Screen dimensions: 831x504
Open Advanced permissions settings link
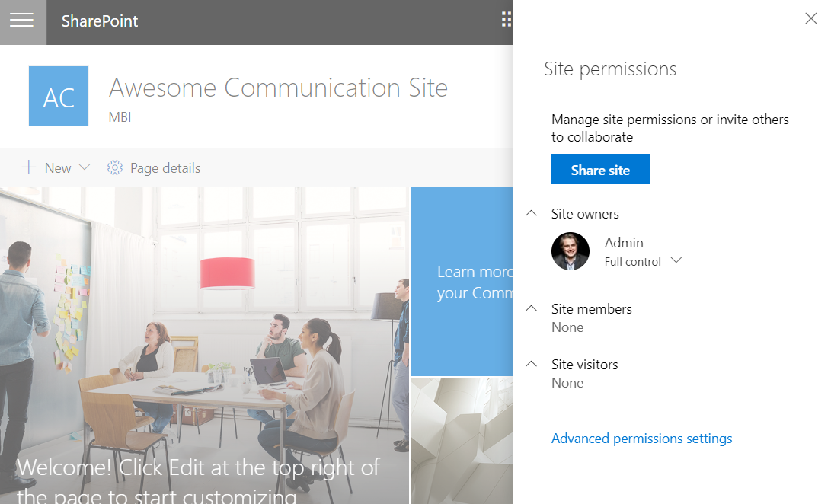641,439
